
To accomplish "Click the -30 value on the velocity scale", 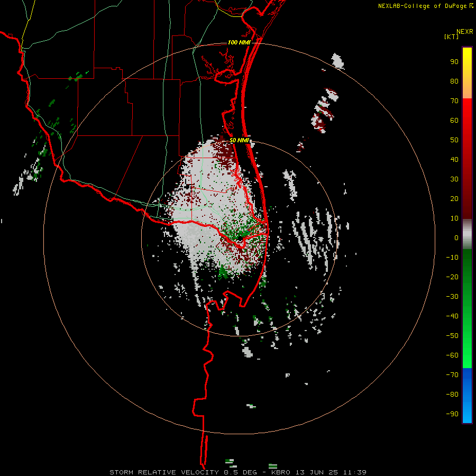I will (452, 297).
